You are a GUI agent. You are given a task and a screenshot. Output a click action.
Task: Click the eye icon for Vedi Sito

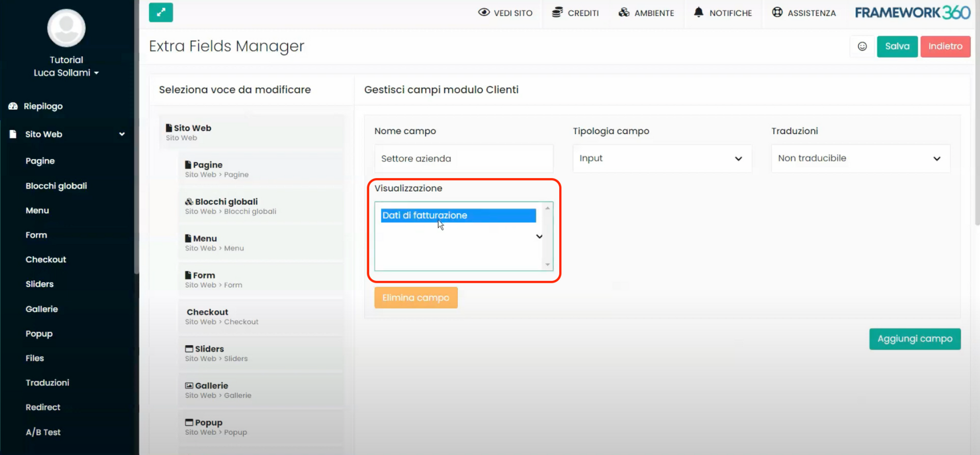tap(483, 12)
